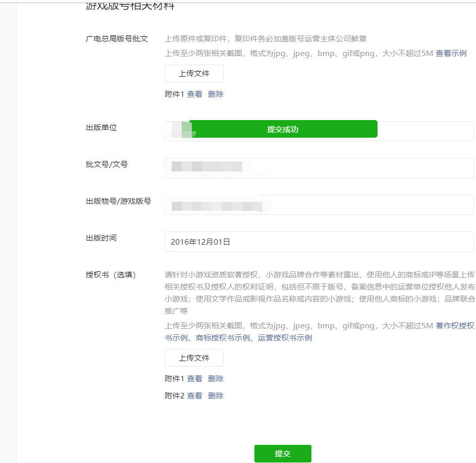View 附件2 in the 授权书 section
The width and height of the screenshot is (476, 463).
pyautogui.click(x=194, y=396)
